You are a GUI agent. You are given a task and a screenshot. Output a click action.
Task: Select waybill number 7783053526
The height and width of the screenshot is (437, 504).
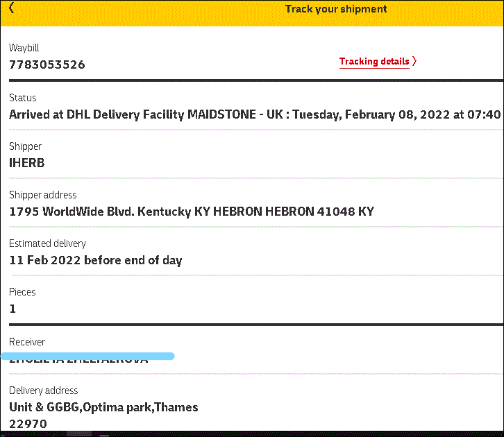[47, 65]
